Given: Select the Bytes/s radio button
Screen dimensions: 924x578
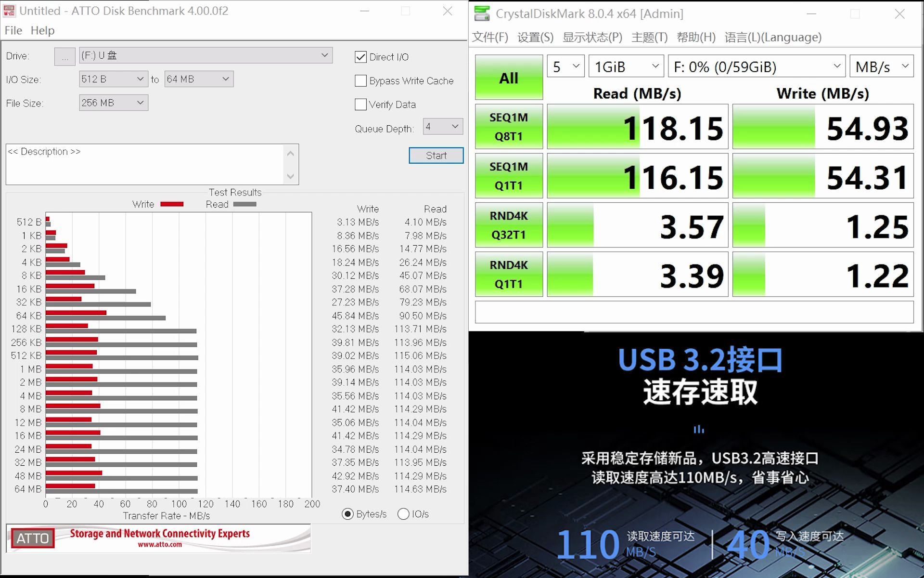Looking at the screenshot, I should [347, 514].
